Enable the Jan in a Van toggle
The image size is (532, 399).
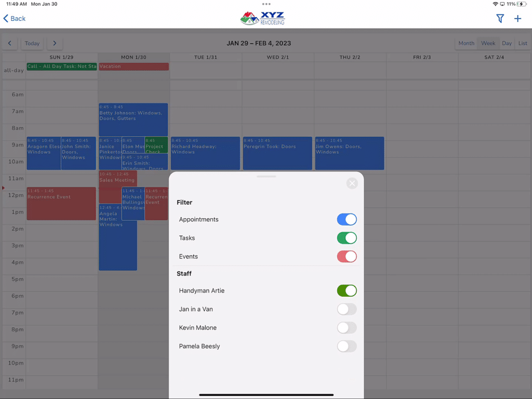tap(347, 309)
